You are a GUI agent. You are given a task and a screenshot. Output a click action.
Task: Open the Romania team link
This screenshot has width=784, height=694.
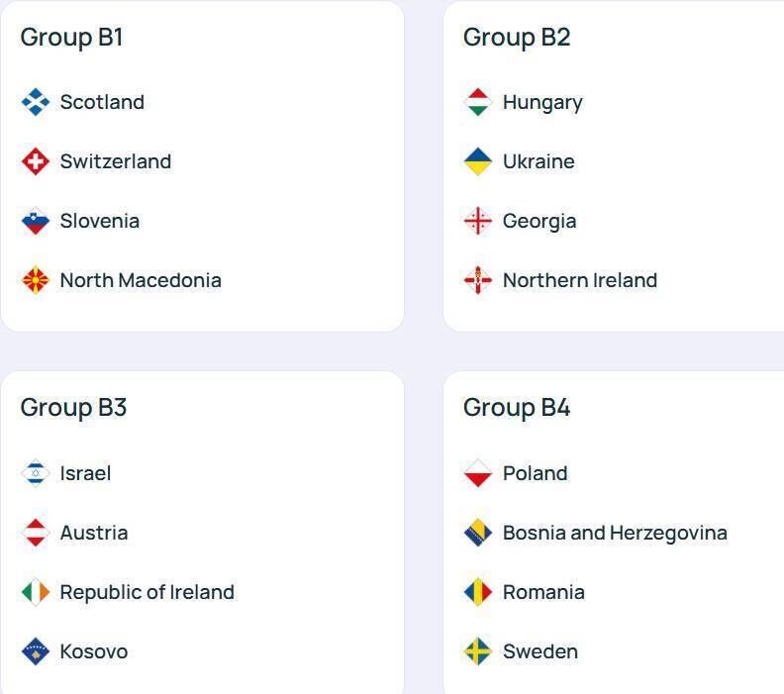(543, 592)
